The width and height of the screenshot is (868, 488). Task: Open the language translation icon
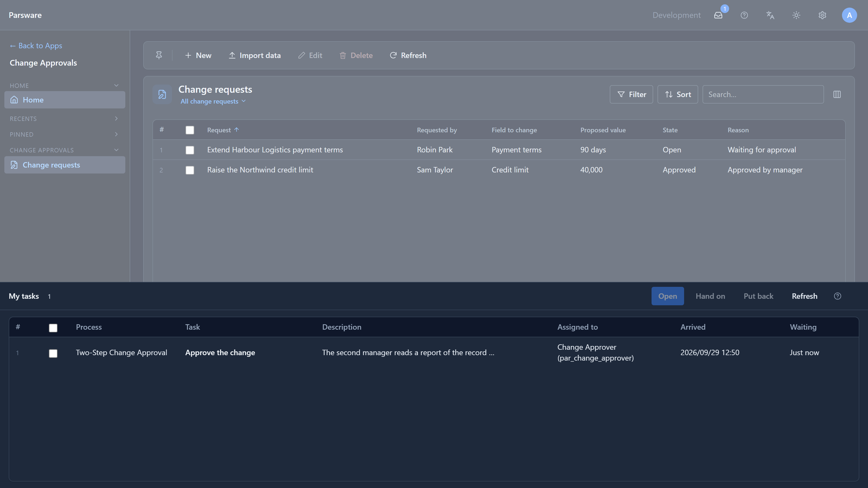pos(770,15)
